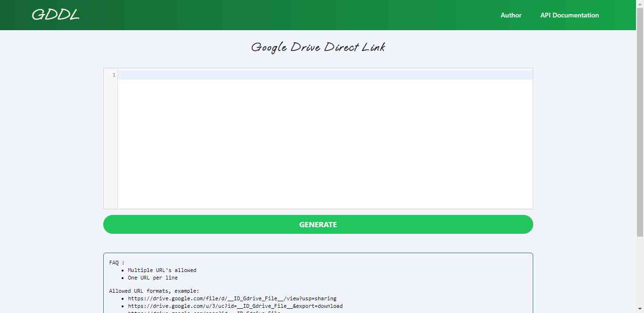The height and width of the screenshot is (313, 644).
Task: Open the Author page link
Action: (x=511, y=15)
